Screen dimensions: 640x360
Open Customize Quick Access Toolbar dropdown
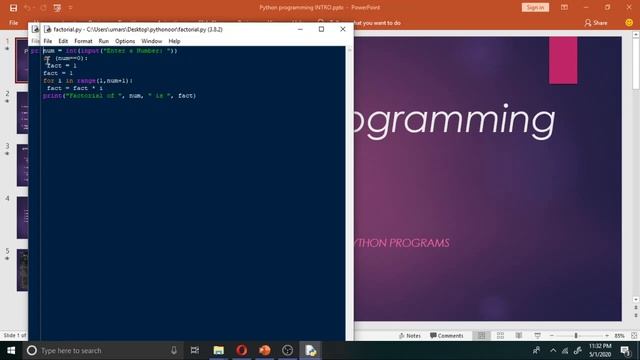[x=70, y=8]
